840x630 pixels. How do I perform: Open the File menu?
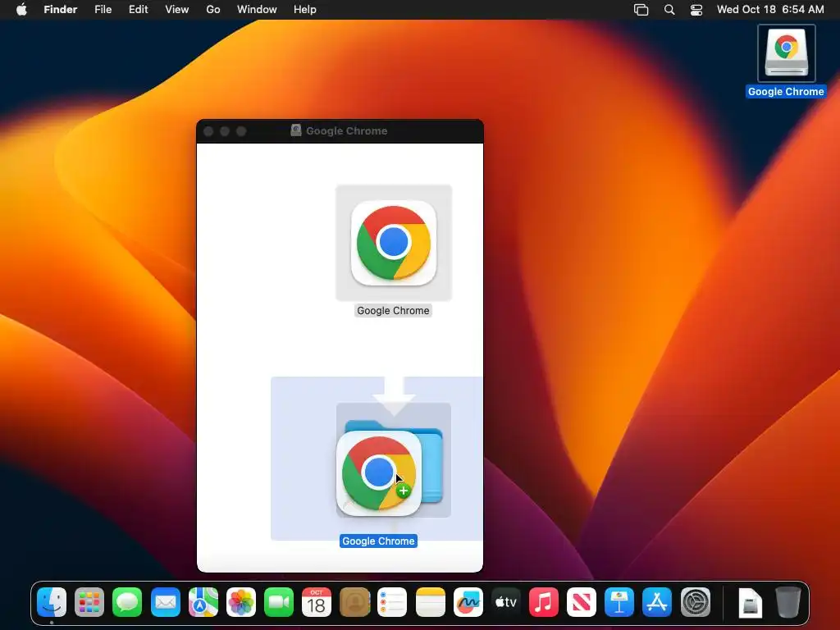point(103,10)
